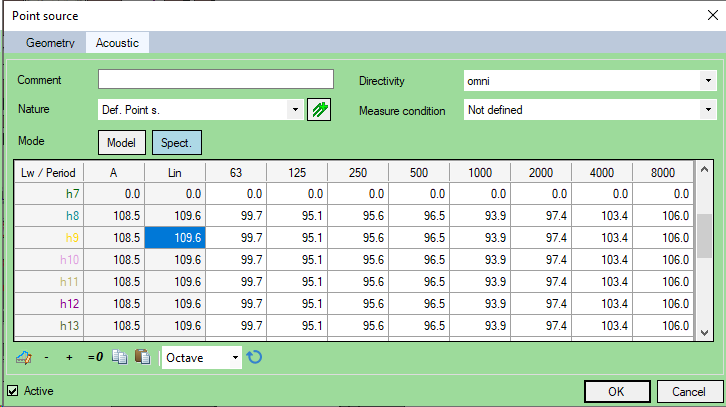Switch to the Geometry tab
The image size is (726, 407).
50,43
